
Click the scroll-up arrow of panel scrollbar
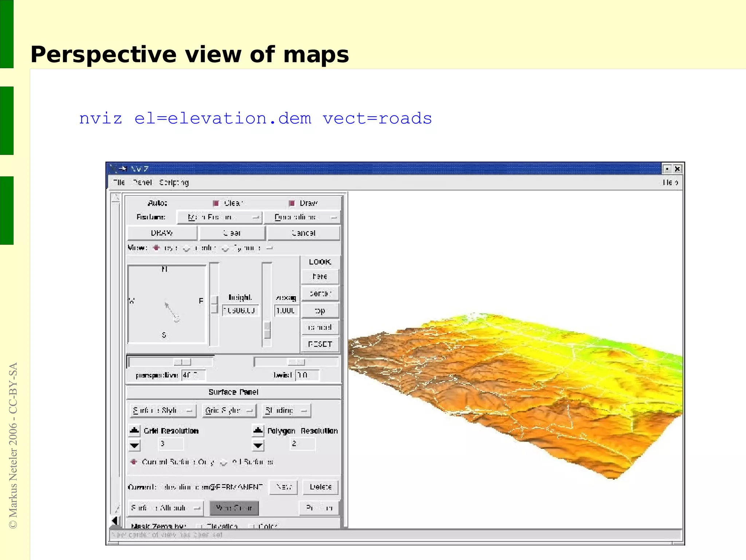pos(116,197)
